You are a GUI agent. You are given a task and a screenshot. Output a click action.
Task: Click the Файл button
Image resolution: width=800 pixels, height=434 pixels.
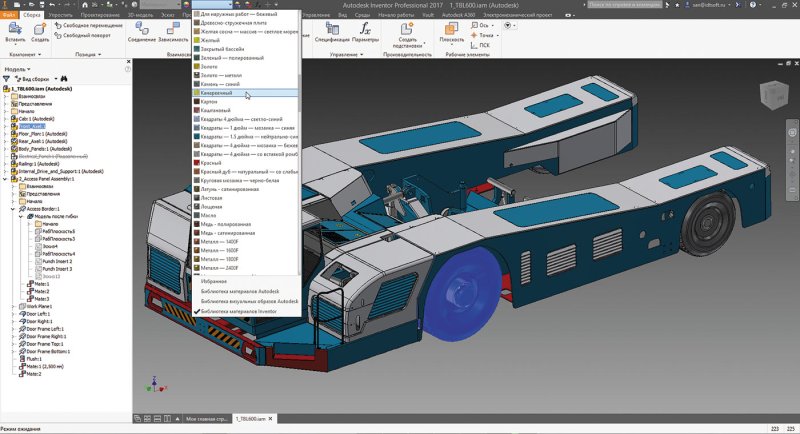pos(9,17)
